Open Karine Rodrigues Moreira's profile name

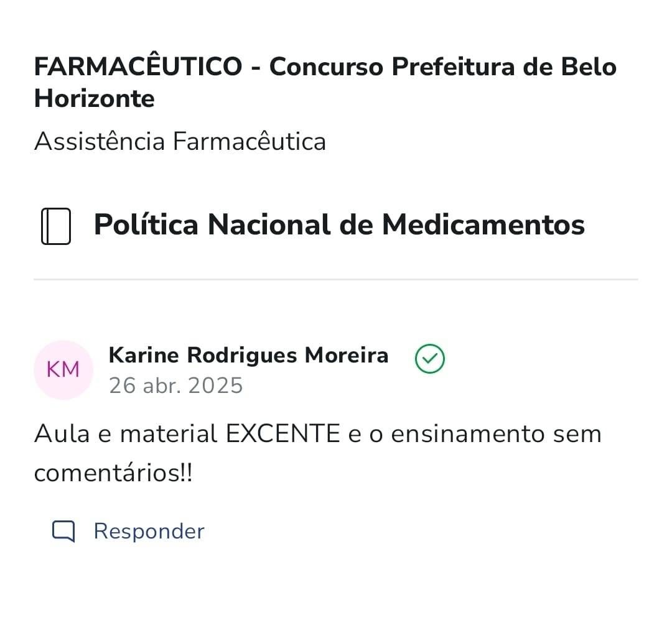(x=248, y=355)
